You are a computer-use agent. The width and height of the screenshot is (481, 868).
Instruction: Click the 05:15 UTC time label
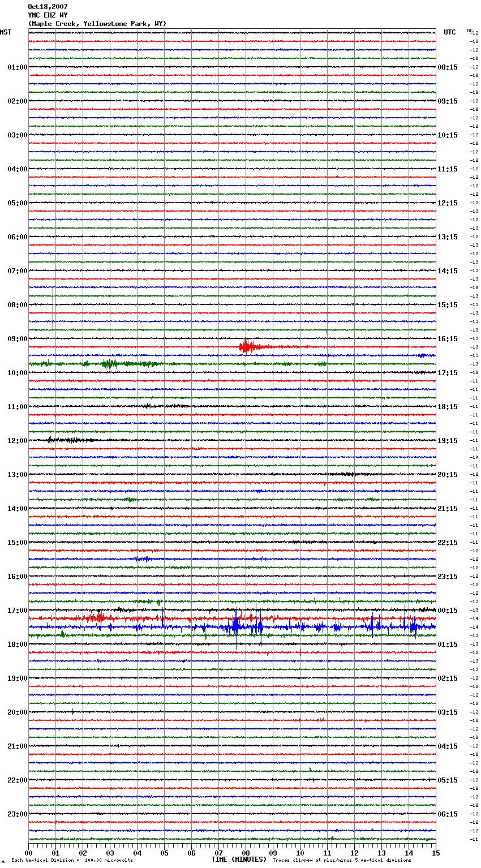pos(448,780)
